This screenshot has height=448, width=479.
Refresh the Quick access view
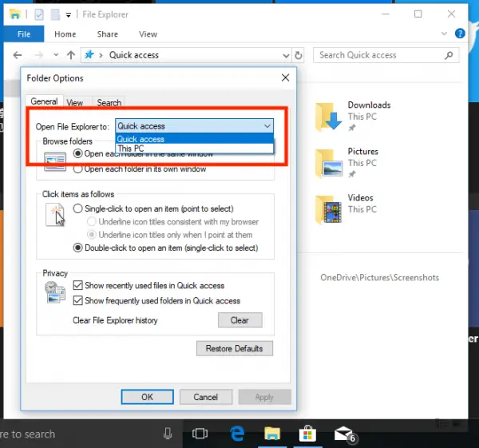(299, 55)
